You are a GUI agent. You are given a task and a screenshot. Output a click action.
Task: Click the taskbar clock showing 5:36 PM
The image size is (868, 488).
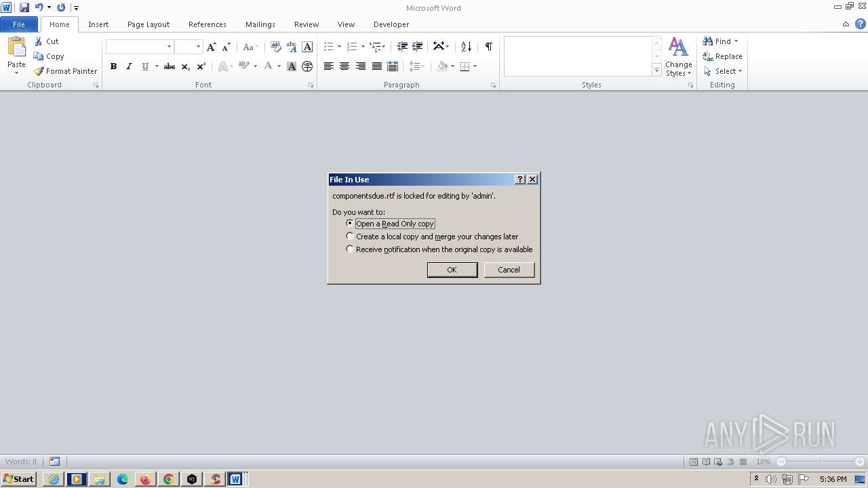(833, 479)
